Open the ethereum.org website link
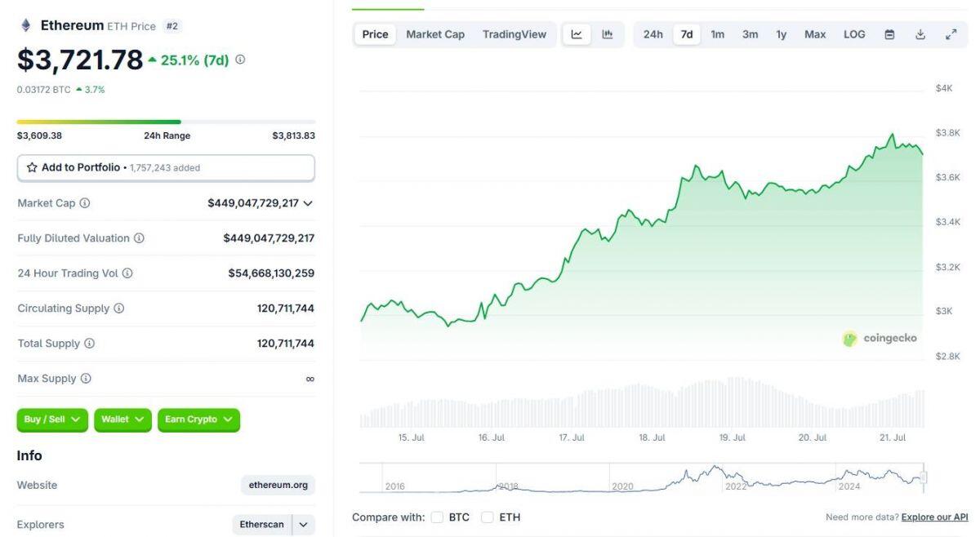The width and height of the screenshot is (980, 537). 278,485
